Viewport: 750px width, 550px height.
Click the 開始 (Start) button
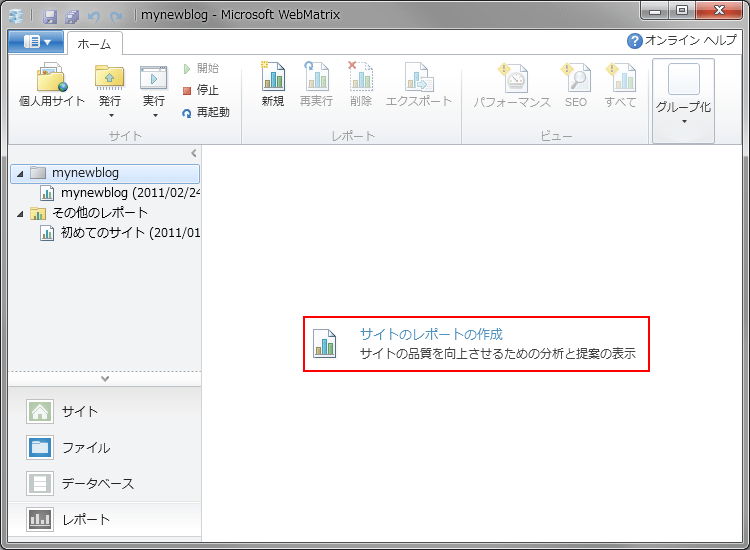(201, 68)
